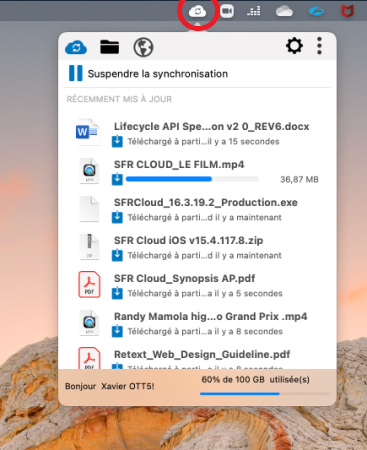367x450 pixels.
Task: Select Randy Mamola hig...o Grand Prix .mp4
Action: [x=210, y=317]
